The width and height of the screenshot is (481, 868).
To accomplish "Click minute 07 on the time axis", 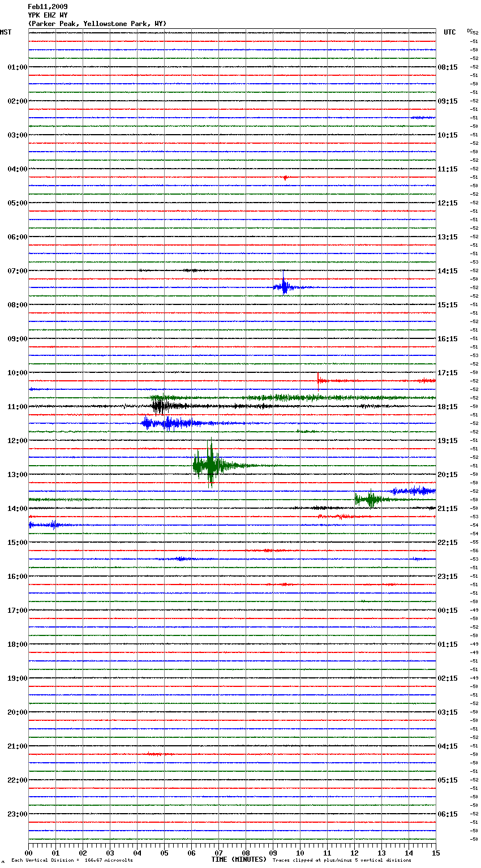I will (x=218, y=853).
